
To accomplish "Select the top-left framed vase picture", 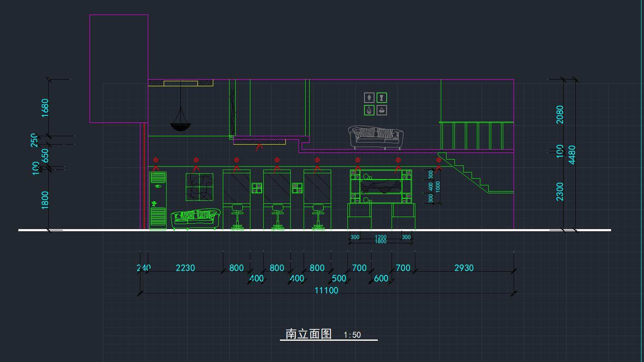I will click(x=369, y=98).
